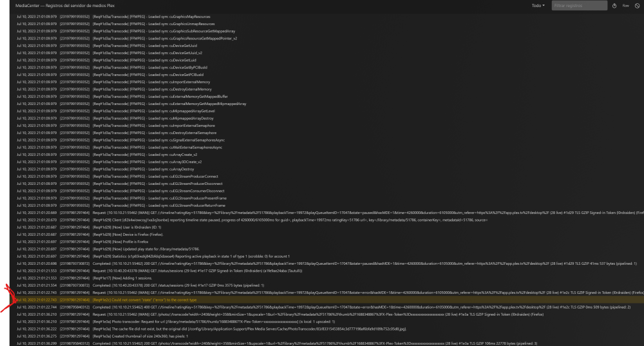Image resolution: width=644 pixels, height=346 pixels.
Task: Select log line Profile is Firefox
Action: coord(82,242)
